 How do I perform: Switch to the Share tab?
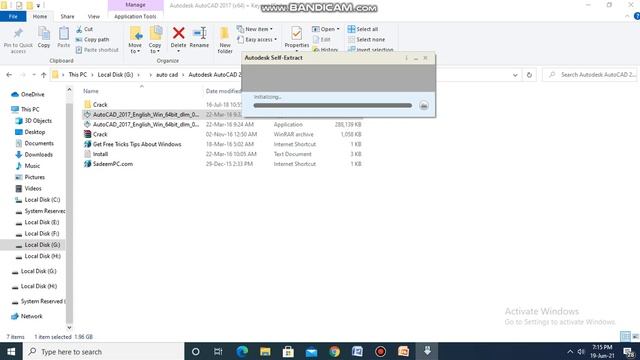[67, 16]
